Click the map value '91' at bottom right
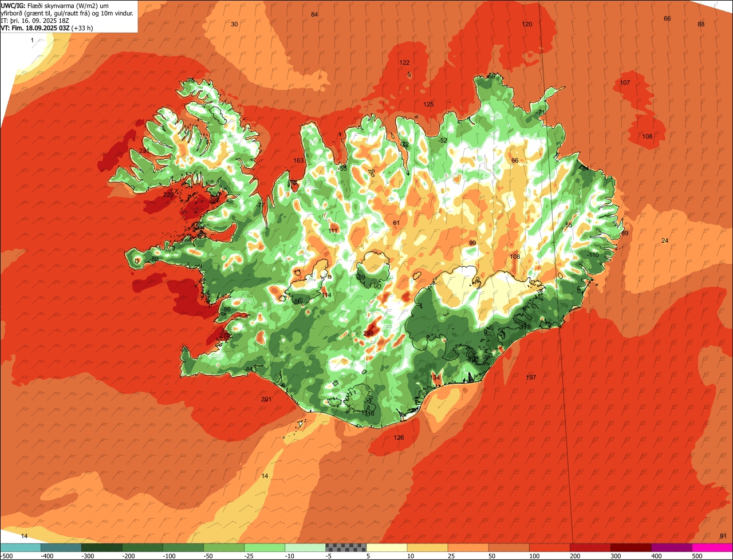The image size is (733, 560). tap(723, 536)
